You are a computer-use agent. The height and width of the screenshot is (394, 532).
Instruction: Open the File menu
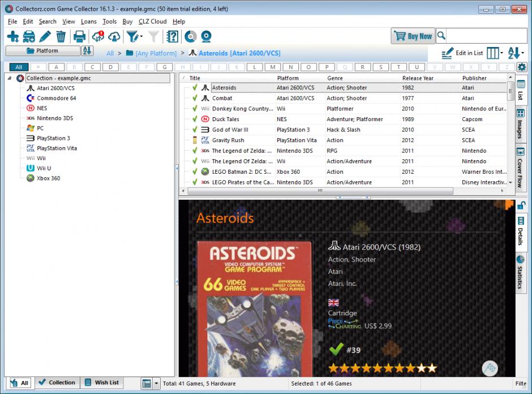12,22
